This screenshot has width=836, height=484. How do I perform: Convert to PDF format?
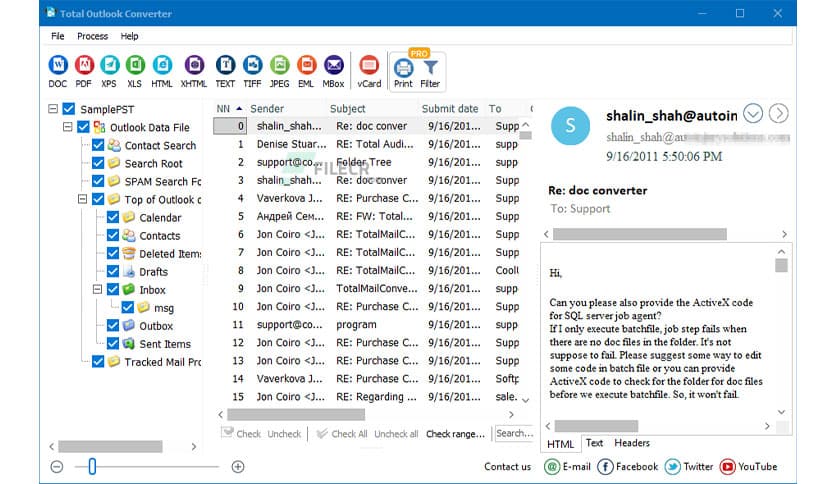pyautogui.click(x=84, y=71)
